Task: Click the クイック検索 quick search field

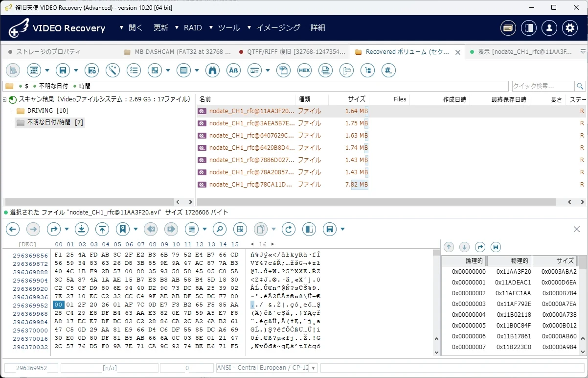Action: point(543,86)
